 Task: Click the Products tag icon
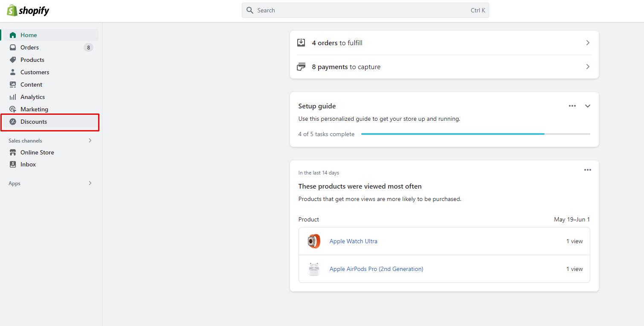(x=13, y=60)
